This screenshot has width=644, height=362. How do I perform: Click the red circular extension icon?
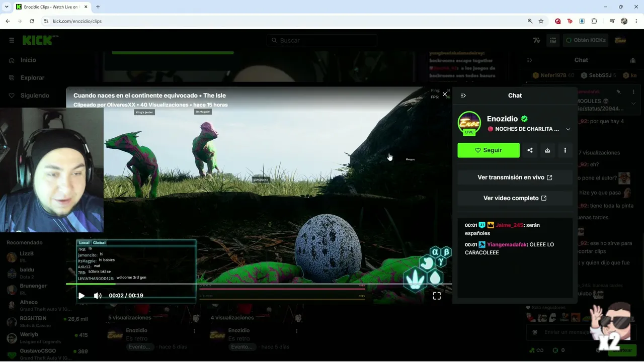pyautogui.click(x=558, y=21)
